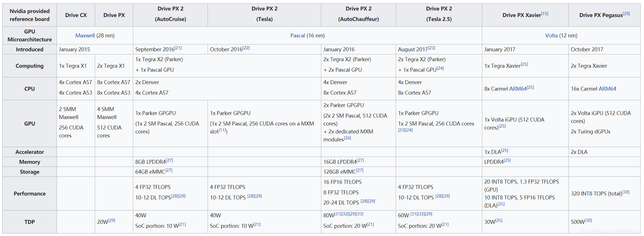Select the 'Performance' row header
The width and height of the screenshot is (644, 236).
[29, 194]
